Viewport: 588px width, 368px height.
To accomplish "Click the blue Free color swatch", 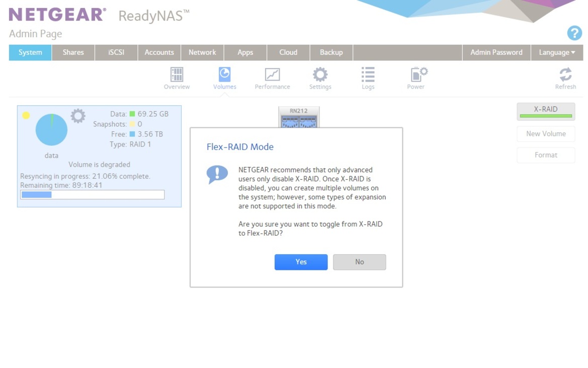I will coord(132,134).
